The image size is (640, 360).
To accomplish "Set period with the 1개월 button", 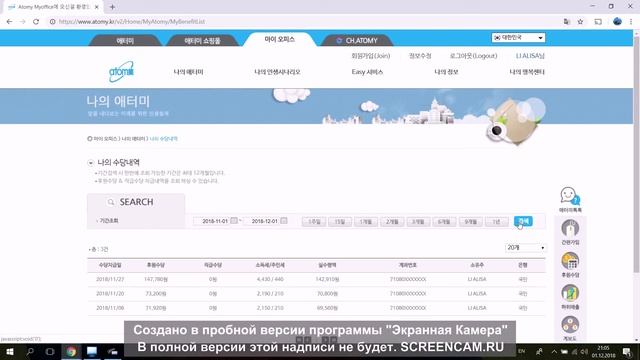I will [366, 222].
